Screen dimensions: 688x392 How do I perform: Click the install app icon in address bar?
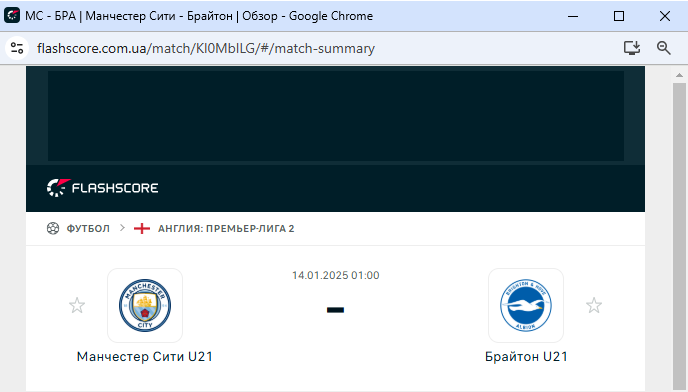[632, 48]
